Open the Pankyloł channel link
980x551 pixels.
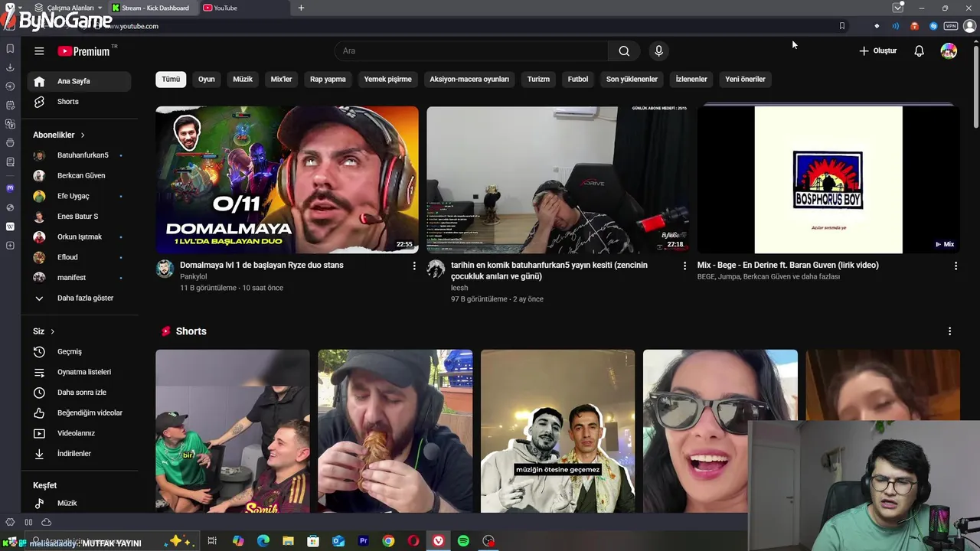[x=193, y=276]
